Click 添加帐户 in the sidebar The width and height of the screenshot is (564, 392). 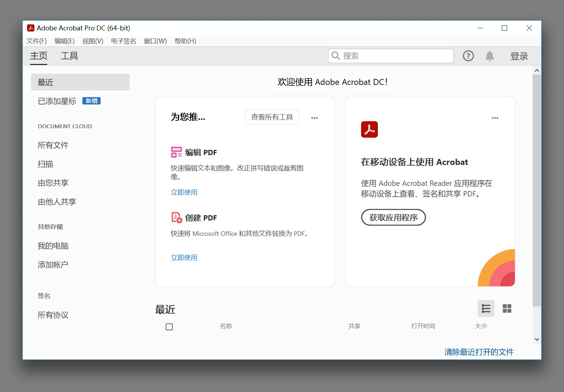[x=53, y=265]
